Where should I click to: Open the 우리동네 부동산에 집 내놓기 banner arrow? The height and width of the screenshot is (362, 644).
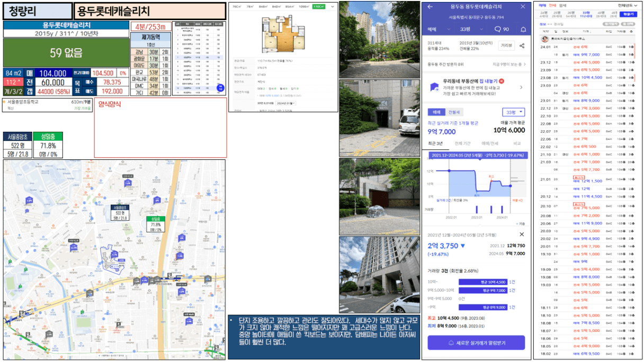(521, 87)
